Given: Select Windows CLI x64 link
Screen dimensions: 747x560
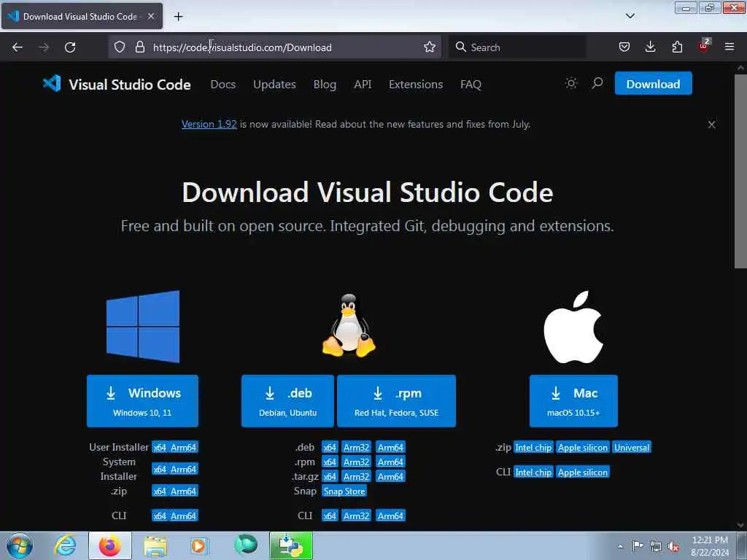Looking at the screenshot, I should click(160, 516).
